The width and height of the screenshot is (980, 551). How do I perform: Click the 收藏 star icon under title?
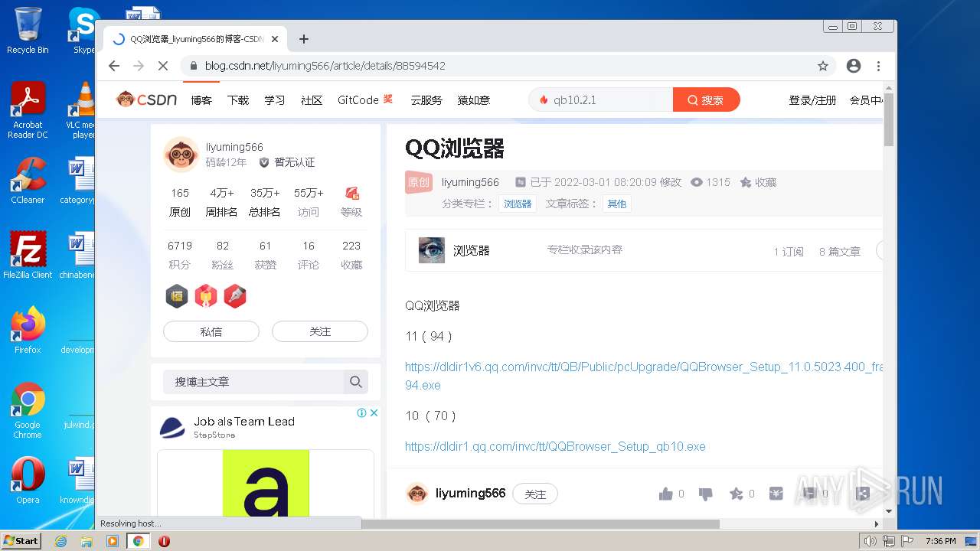pyautogui.click(x=745, y=182)
